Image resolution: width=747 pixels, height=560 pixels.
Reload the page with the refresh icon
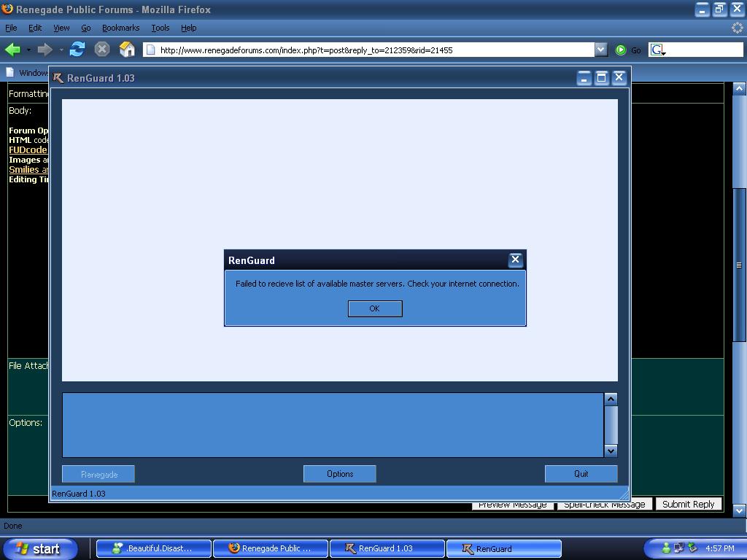click(77, 50)
